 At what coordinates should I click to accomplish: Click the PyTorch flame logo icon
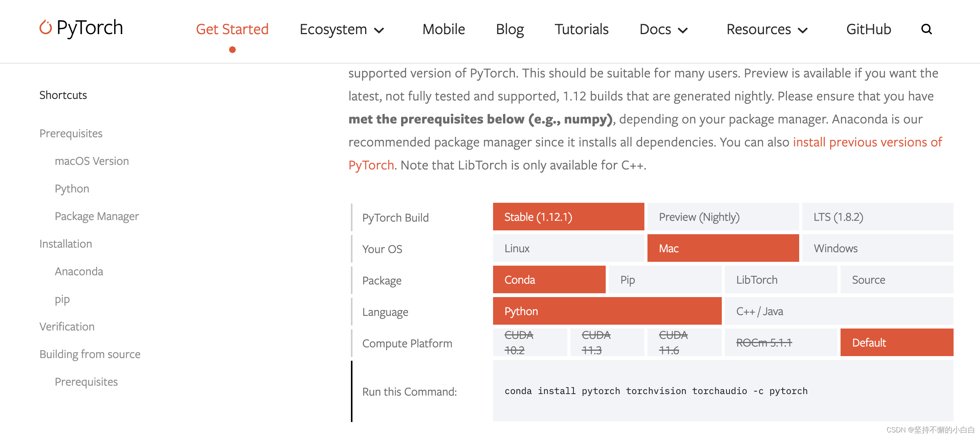coord(46,27)
